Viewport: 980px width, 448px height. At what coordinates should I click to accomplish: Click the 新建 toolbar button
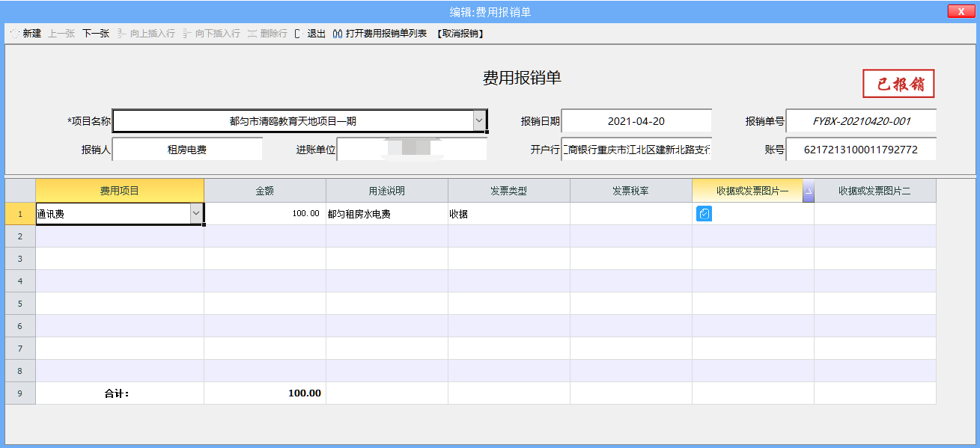(25, 34)
